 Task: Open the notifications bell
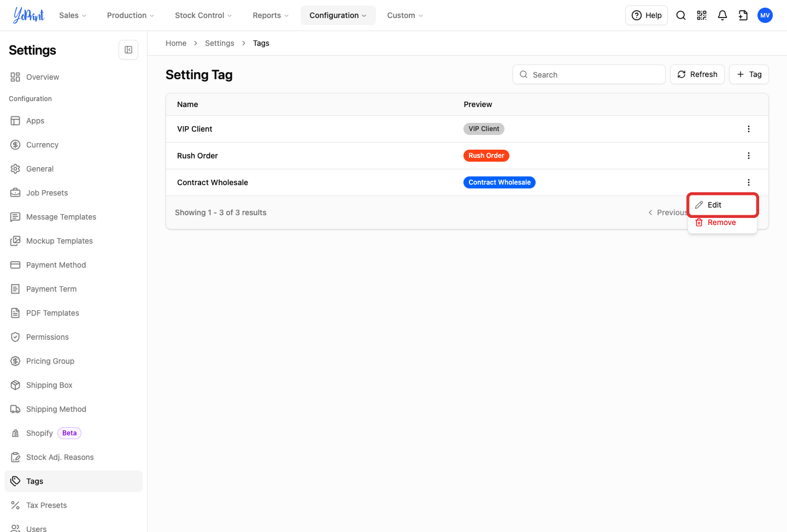tap(723, 15)
